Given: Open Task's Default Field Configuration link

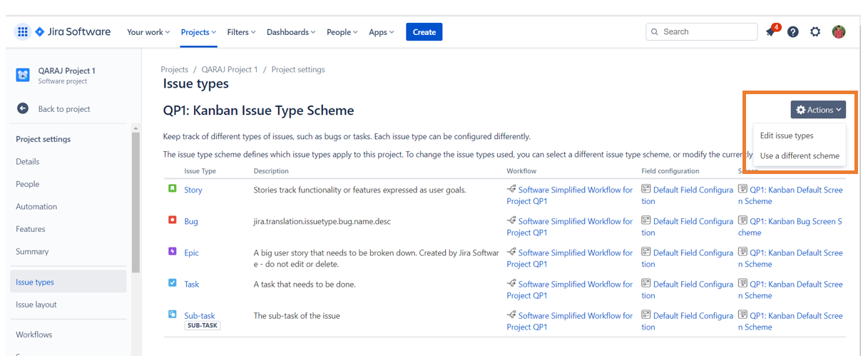Looking at the screenshot, I should (688, 290).
